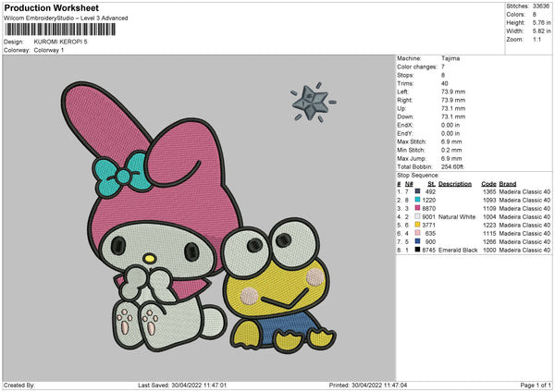
Task: Select the design name 'KUROMI KEROPI 5'
Action: coord(60,42)
